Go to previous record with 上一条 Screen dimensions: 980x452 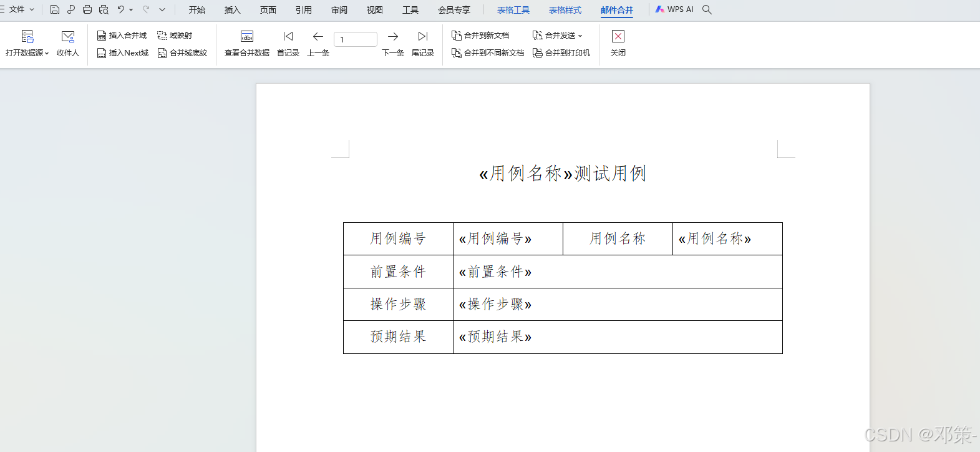318,44
